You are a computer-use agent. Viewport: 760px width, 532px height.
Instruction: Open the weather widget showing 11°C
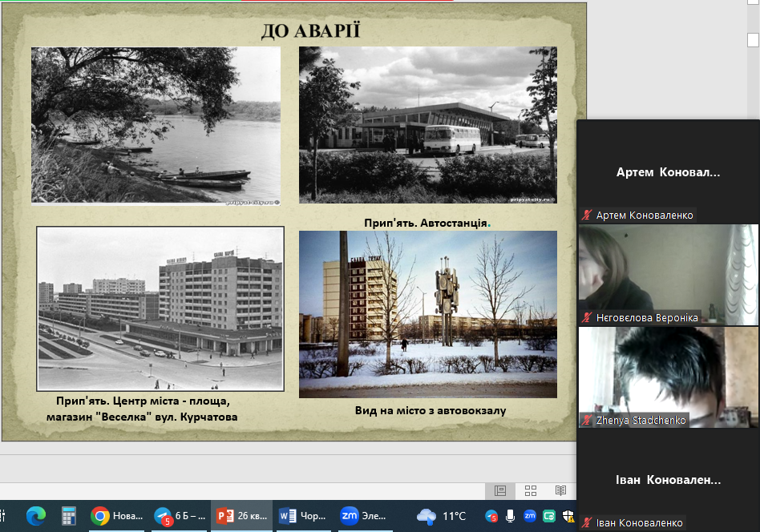click(441, 516)
